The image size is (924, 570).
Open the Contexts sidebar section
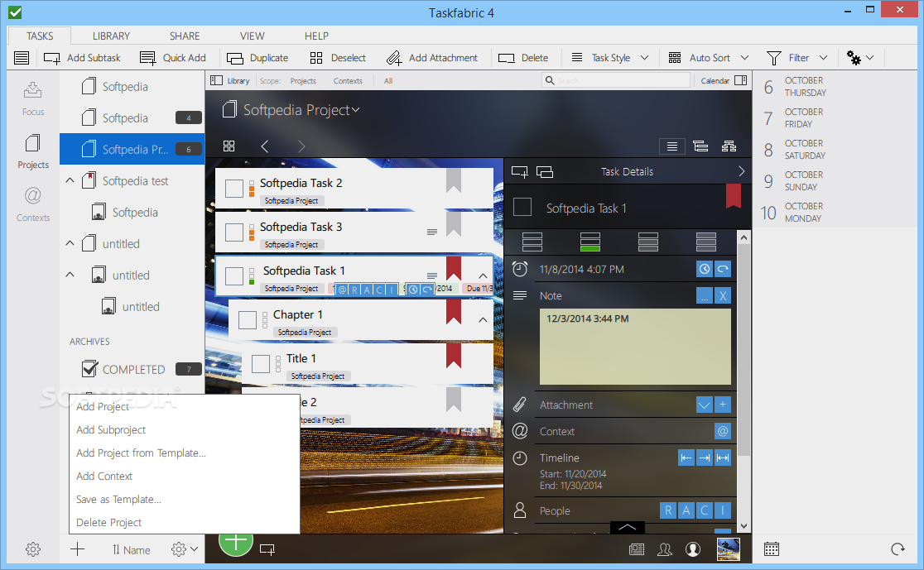[x=33, y=204]
